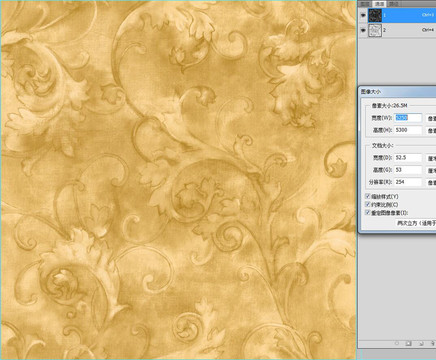This screenshot has height=360, width=436.
Task: Click the document width field showing 52.5
Action: [408, 158]
